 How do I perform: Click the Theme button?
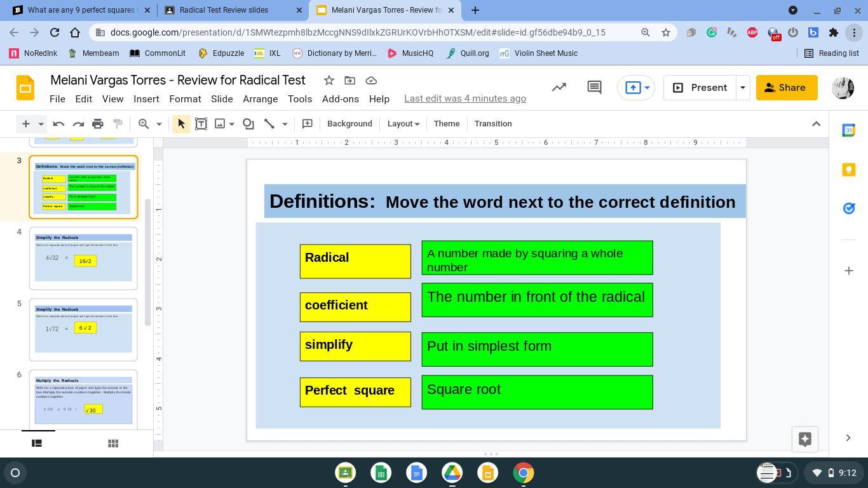pos(447,124)
